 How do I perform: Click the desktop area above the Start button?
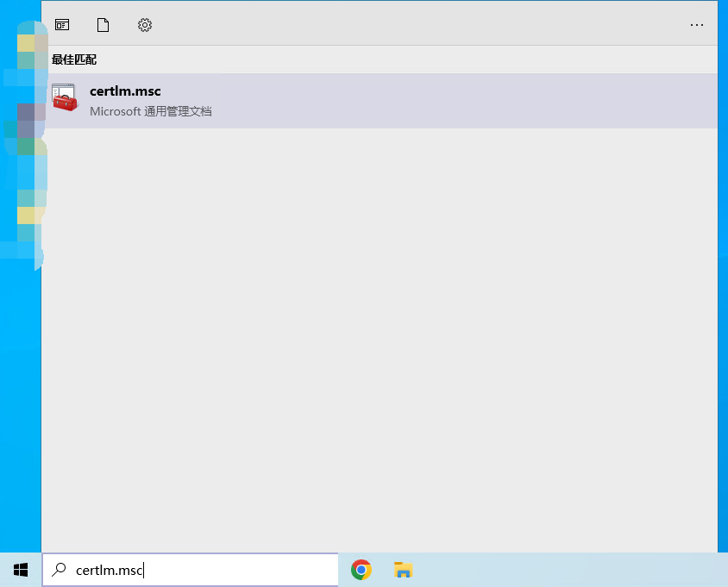(19, 431)
